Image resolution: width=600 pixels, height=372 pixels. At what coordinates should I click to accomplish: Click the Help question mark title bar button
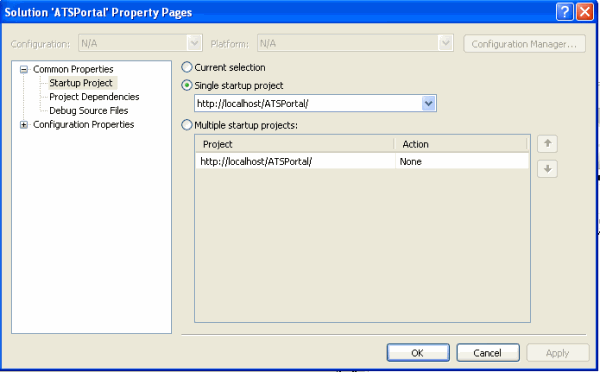click(x=564, y=12)
